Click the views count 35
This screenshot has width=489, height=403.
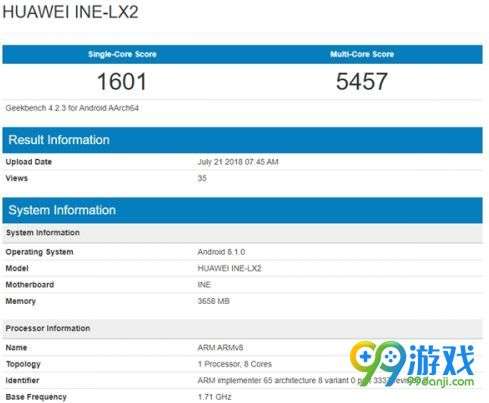coord(202,178)
